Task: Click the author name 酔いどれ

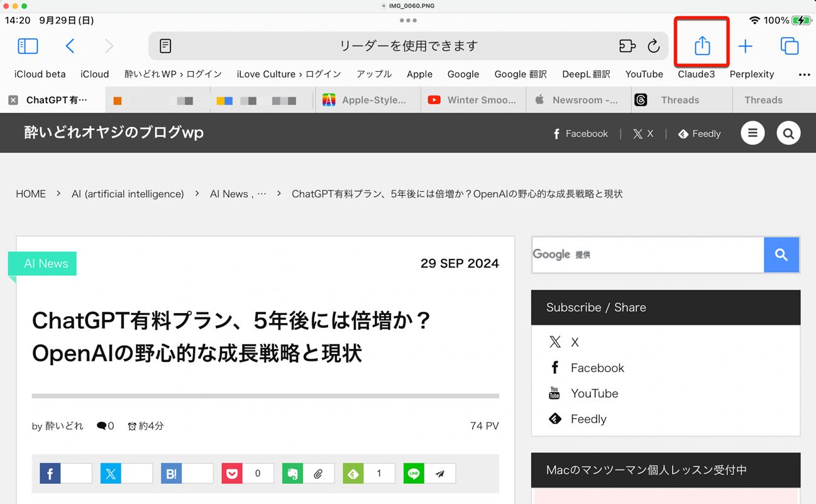Action: [x=64, y=426]
